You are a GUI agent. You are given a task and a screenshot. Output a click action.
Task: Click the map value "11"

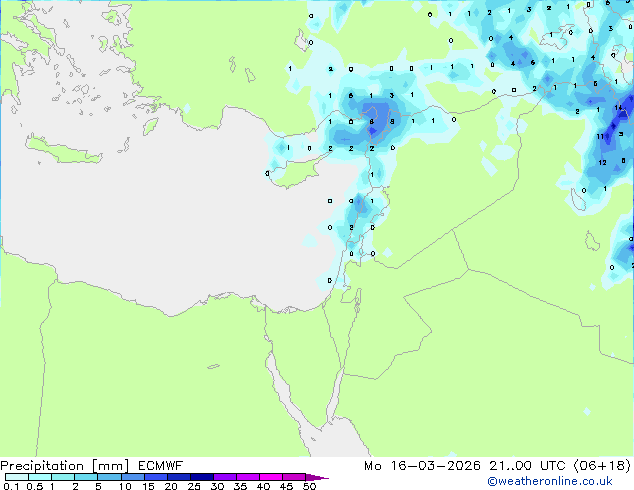[x=600, y=137]
